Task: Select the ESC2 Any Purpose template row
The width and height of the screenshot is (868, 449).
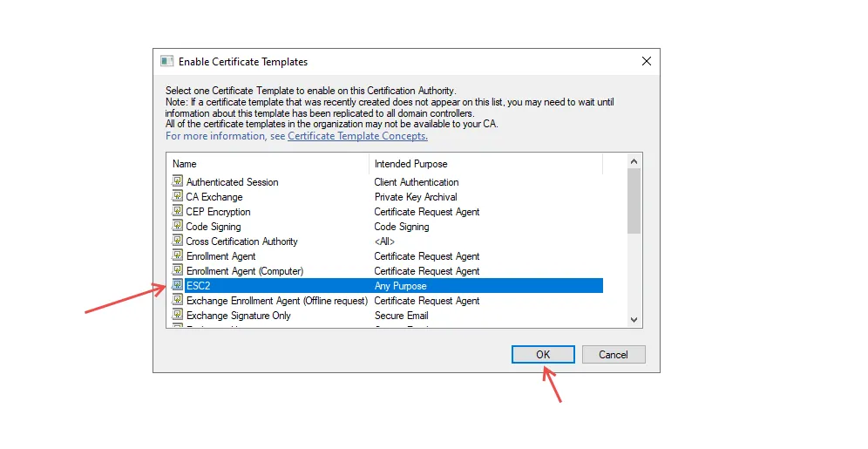Action: 392,285
